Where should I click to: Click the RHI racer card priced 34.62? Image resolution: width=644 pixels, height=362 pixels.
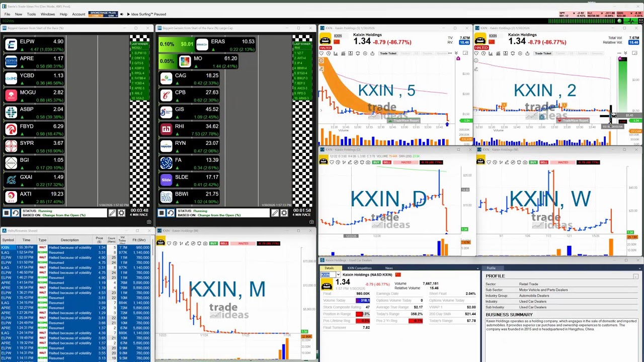(x=190, y=129)
